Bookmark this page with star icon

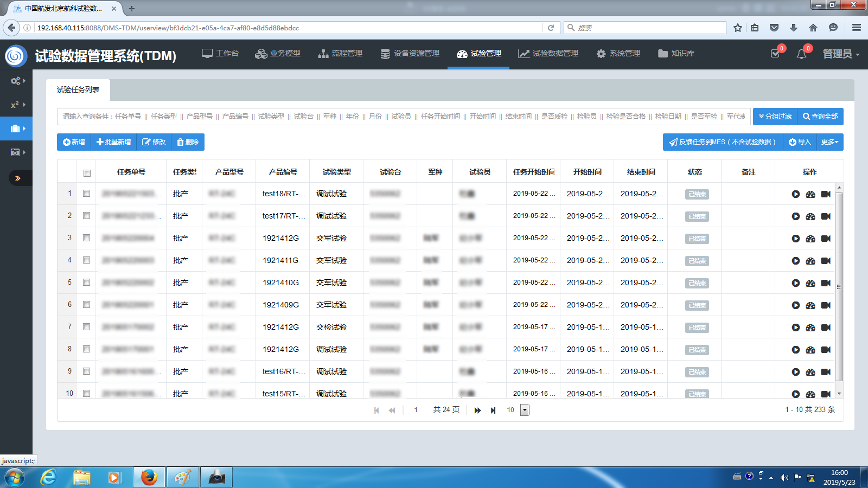point(738,28)
